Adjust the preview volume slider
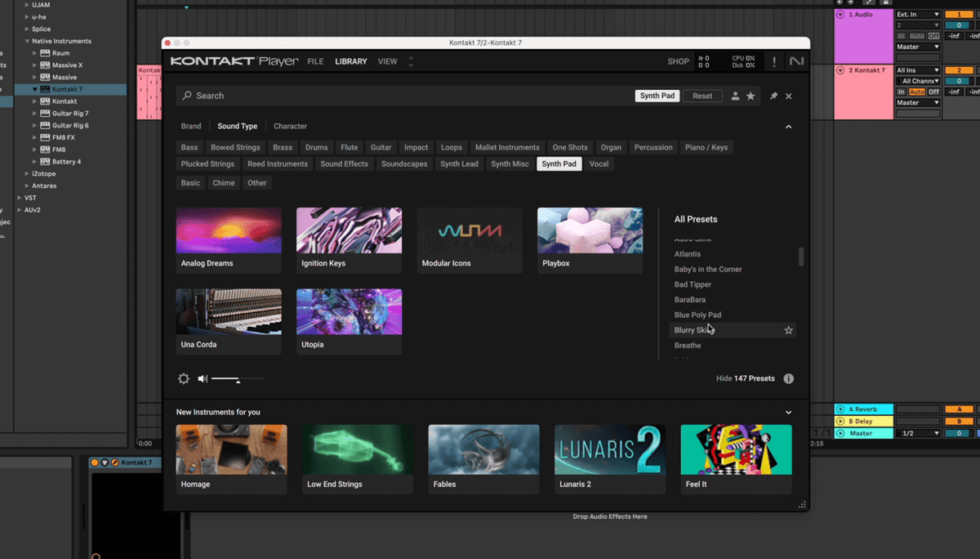The width and height of the screenshot is (980, 559). point(238,379)
